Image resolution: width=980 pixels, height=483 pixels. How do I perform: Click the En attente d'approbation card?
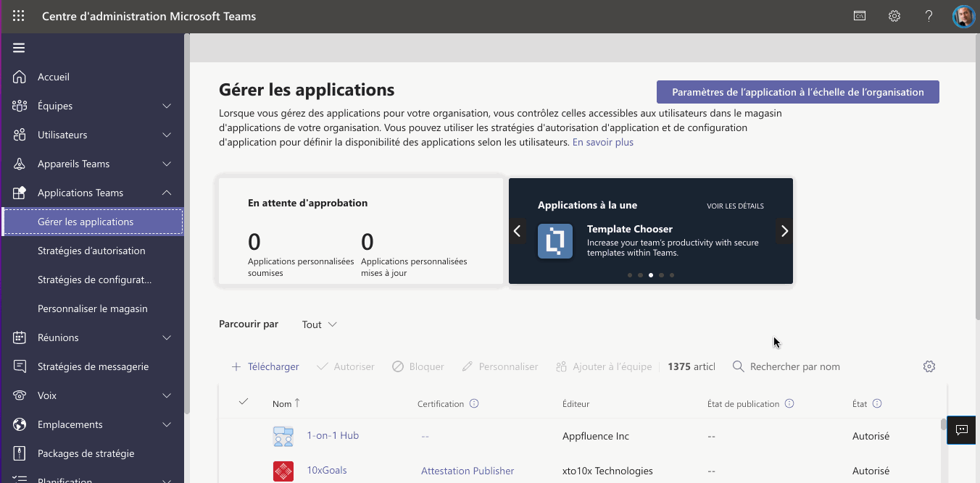361,231
